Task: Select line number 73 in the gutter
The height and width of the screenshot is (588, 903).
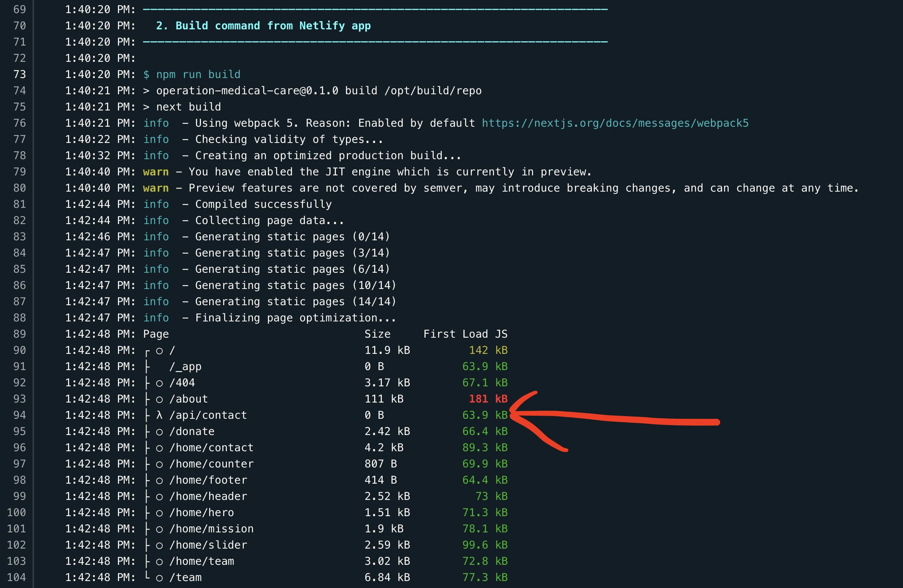Action: [x=20, y=75]
